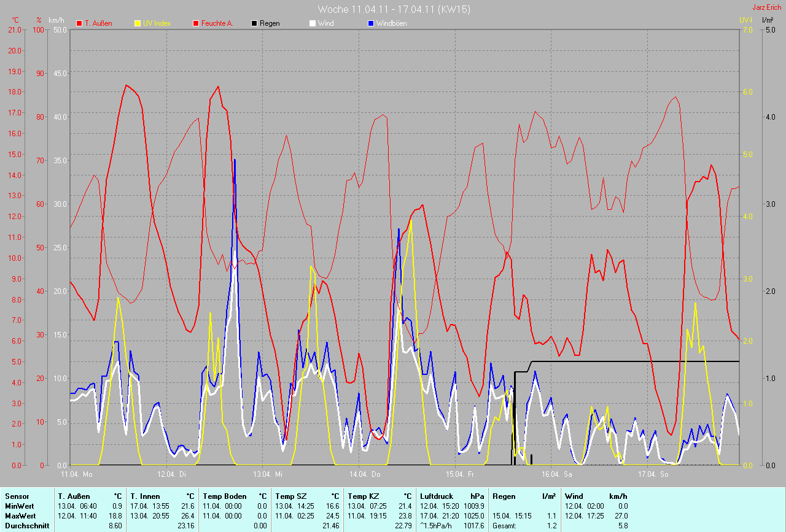Select the 'Windböen' legend label
This screenshot has width=786, height=532.
point(391,23)
